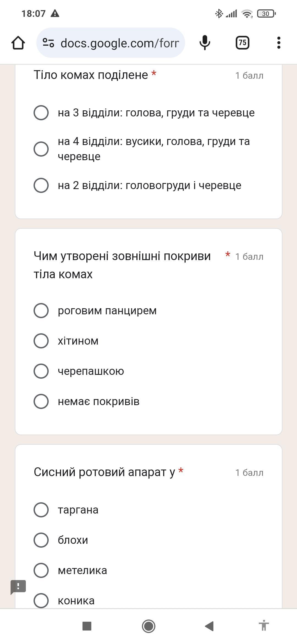Choose 'хітином' radio option
Image resolution: width=297 pixels, height=644 pixels.
coord(41,341)
